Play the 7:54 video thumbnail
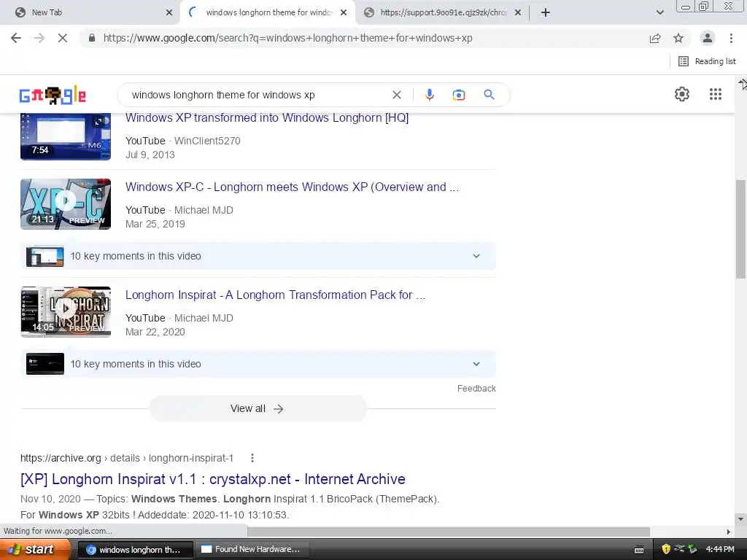Image resolution: width=747 pixels, height=560 pixels. click(66, 136)
